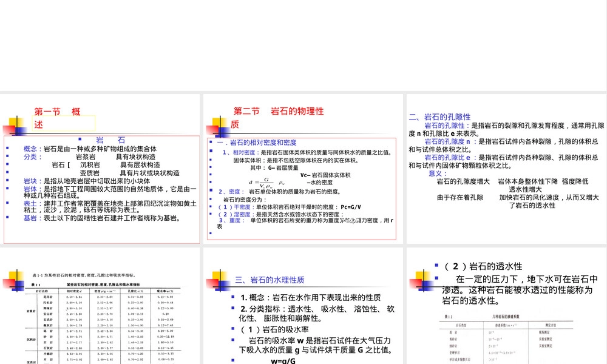Click the red title '第二节 岩石的物理性质'
The height and width of the screenshot is (364, 607).
[277, 118]
